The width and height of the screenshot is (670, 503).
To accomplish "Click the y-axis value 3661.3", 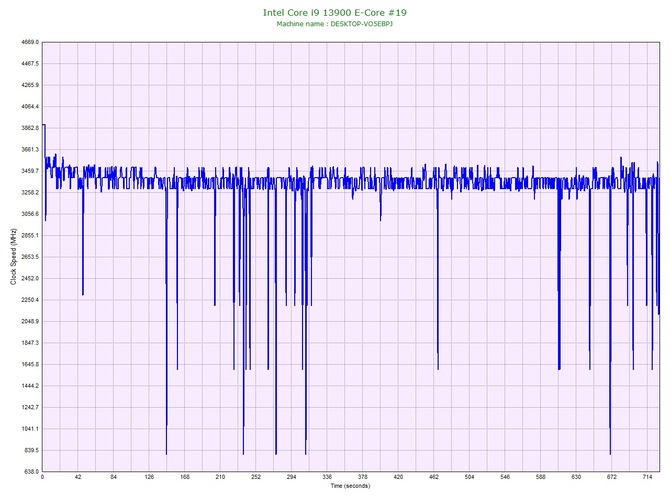I will click(30, 150).
